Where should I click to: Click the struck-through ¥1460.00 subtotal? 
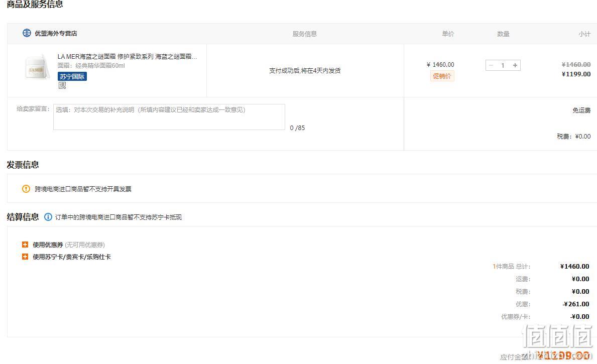pos(576,65)
